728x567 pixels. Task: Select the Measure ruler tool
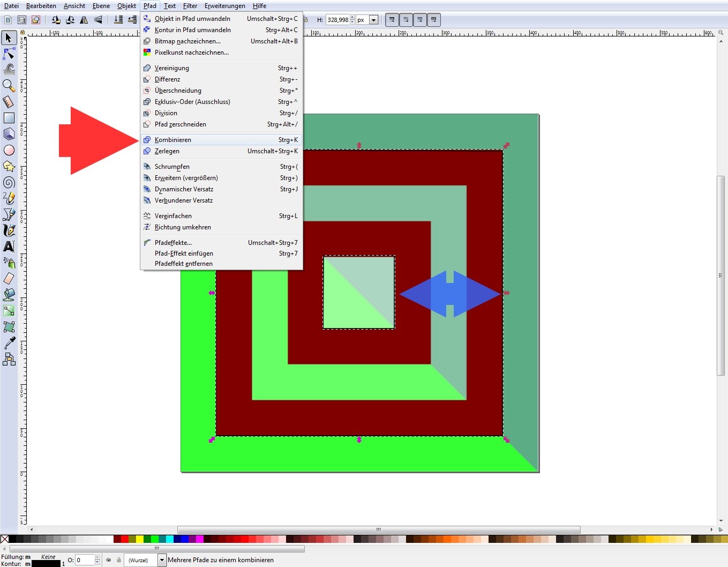(x=9, y=101)
